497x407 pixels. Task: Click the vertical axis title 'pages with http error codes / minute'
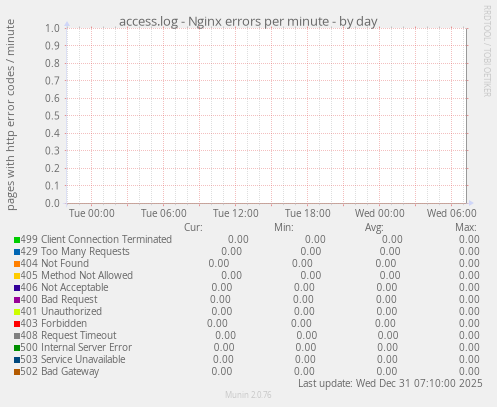[x=11, y=115]
